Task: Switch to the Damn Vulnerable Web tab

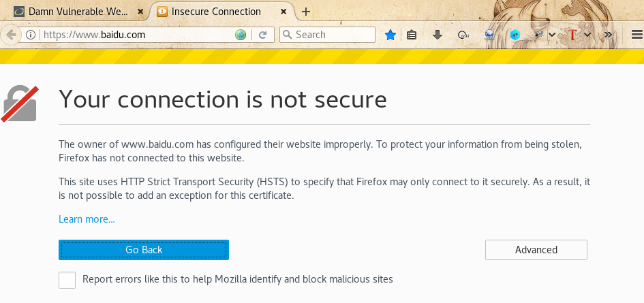Action: [78, 12]
